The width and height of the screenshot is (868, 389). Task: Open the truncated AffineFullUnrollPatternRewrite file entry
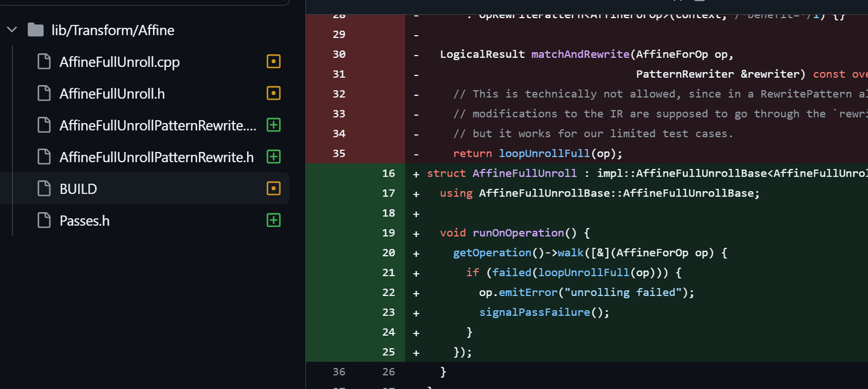click(x=158, y=125)
